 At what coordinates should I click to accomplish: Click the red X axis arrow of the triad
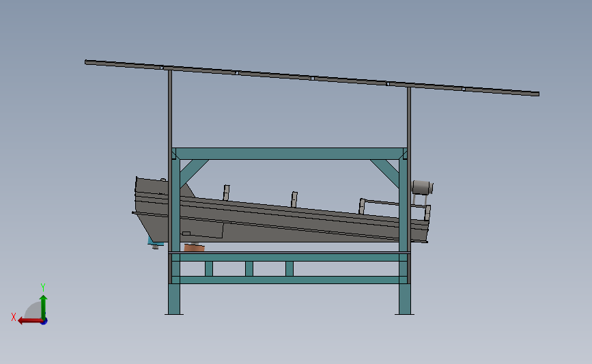click(x=30, y=321)
